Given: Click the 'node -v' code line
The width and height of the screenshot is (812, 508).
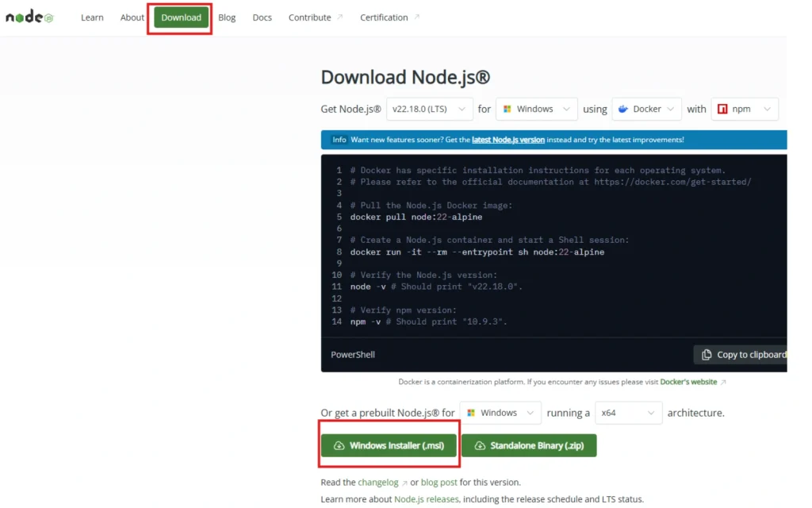Looking at the screenshot, I should (x=437, y=287).
